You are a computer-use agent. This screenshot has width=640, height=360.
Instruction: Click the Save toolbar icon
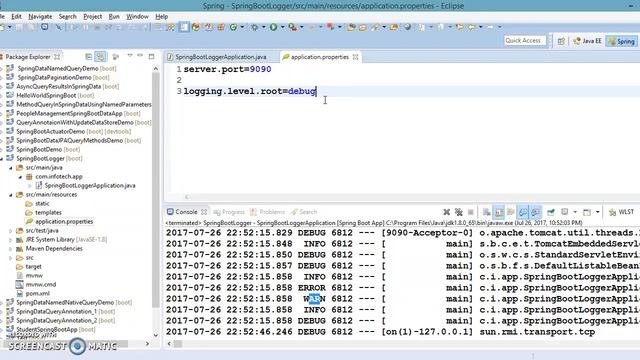pos(19,27)
